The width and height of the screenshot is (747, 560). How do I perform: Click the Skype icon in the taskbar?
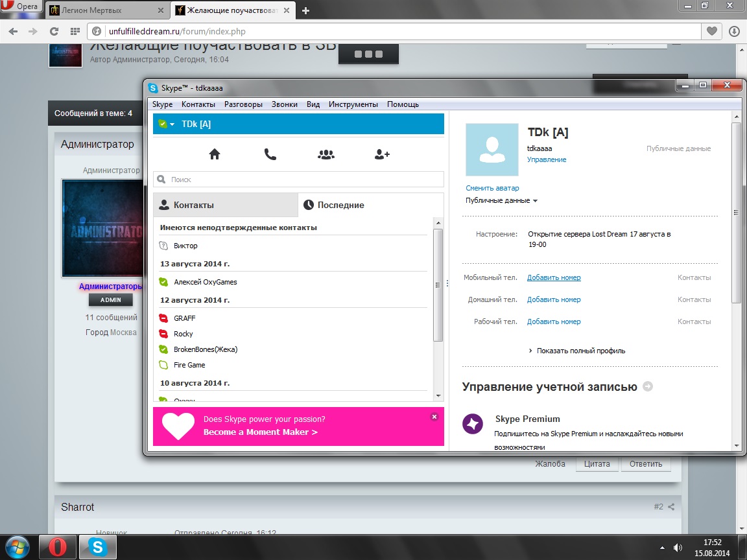click(x=98, y=547)
